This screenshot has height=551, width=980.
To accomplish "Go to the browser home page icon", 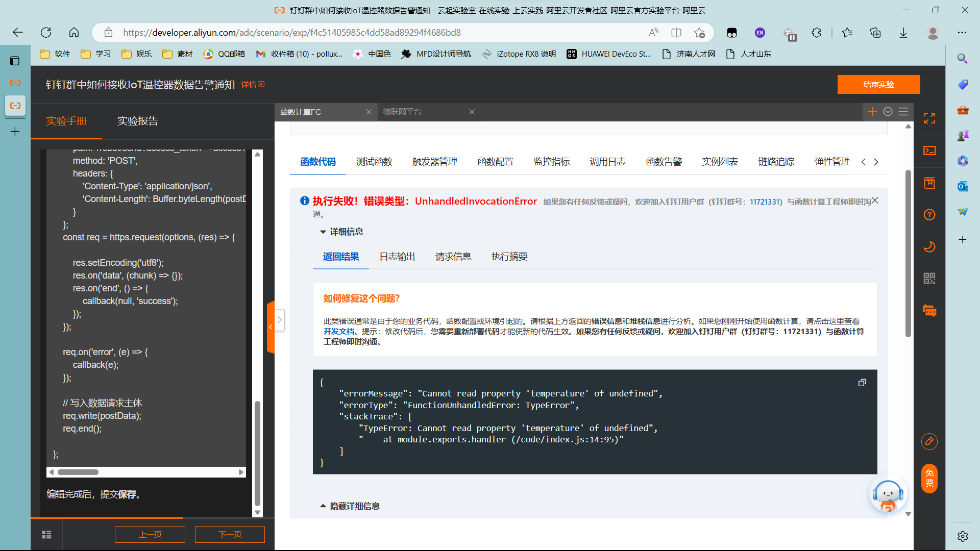I will point(74,33).
